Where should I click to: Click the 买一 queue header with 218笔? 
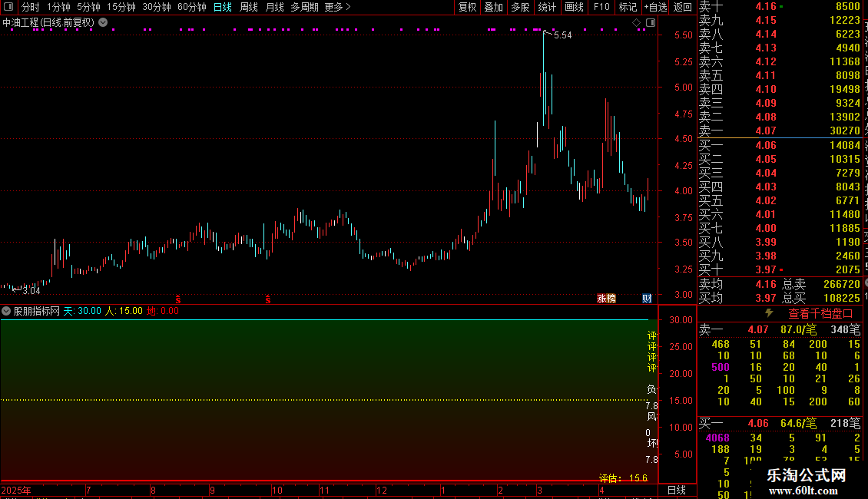click(780, 424)
